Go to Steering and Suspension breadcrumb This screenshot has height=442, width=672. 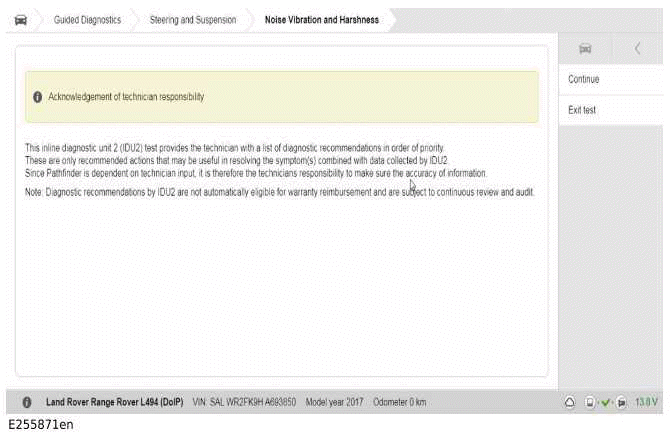(x=193, y=20)
